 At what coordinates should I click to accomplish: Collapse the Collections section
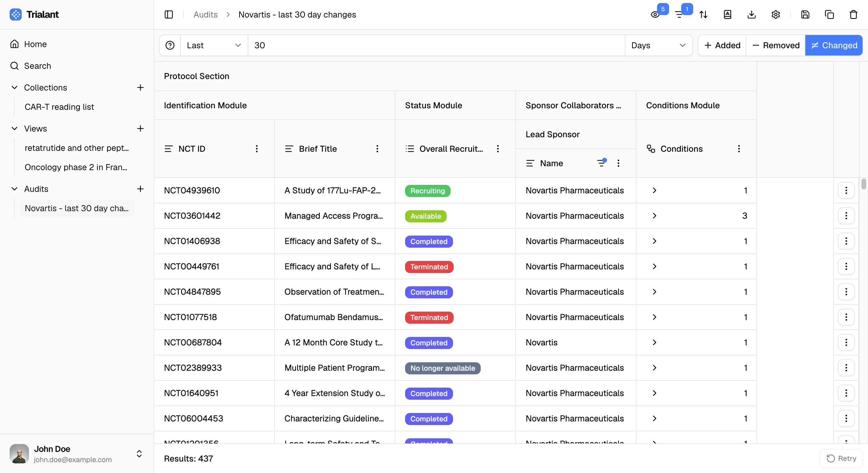(14, 87)
